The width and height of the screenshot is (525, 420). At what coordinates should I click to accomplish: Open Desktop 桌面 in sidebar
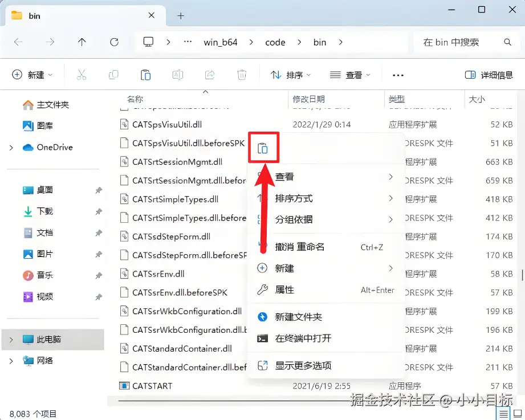pyautogui.click(x=38, y=190)
